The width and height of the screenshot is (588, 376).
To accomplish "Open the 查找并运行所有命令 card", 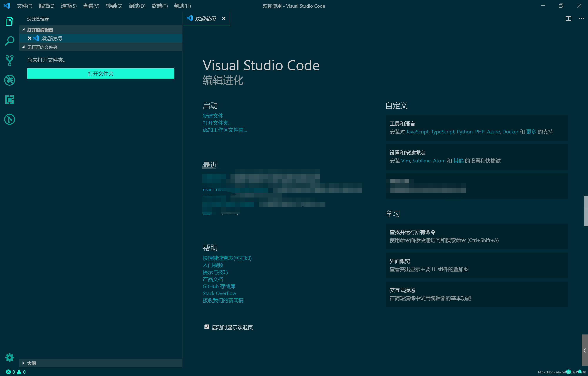I will point(476,236).
